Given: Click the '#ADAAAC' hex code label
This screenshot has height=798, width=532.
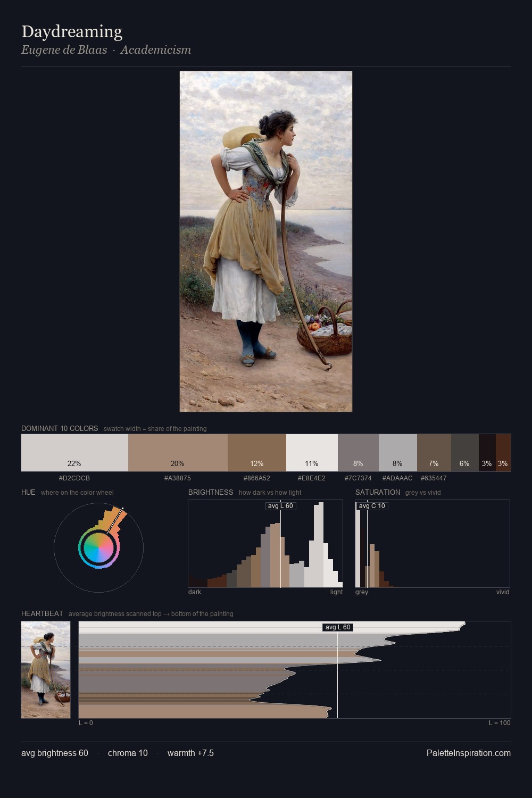Looking at the screenshot, I should pos(397,478).
